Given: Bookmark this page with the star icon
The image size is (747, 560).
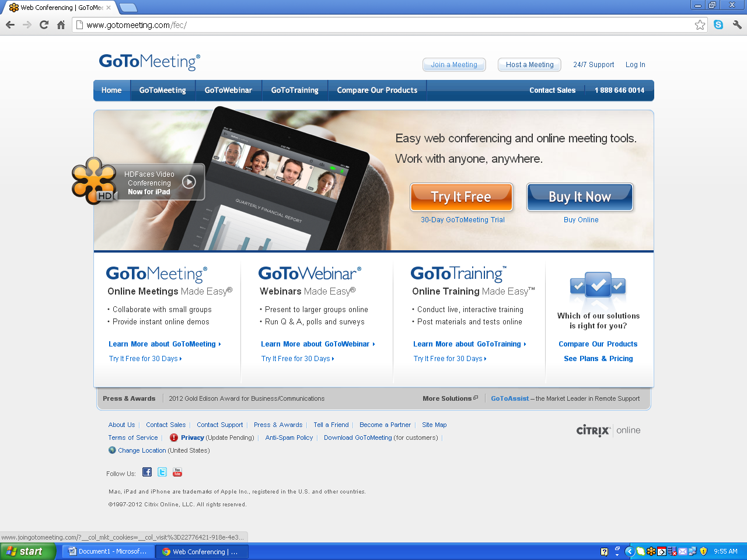Looking at the screenshot, I should point(700,25).
